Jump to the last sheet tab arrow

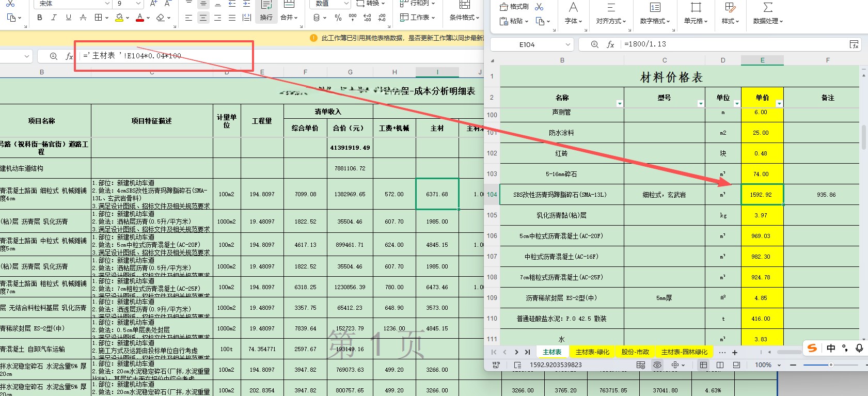tap(527, 352)
